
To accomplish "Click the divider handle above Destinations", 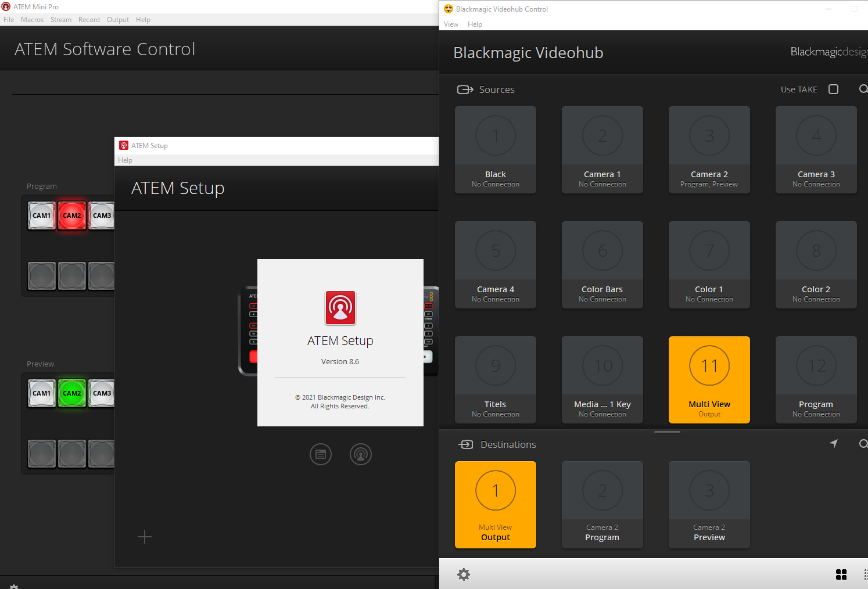I will (x=667, y=432).
